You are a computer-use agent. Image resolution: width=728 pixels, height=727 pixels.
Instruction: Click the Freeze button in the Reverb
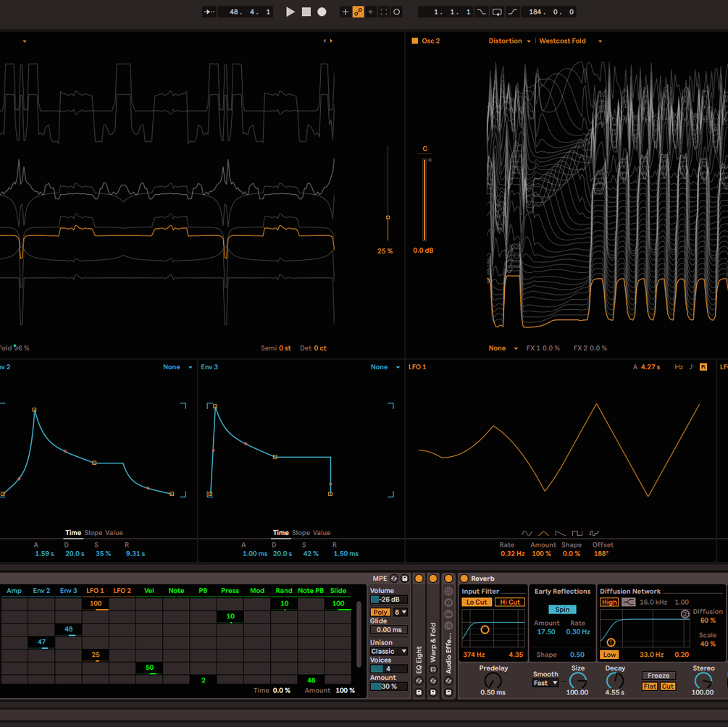(658, 675)
